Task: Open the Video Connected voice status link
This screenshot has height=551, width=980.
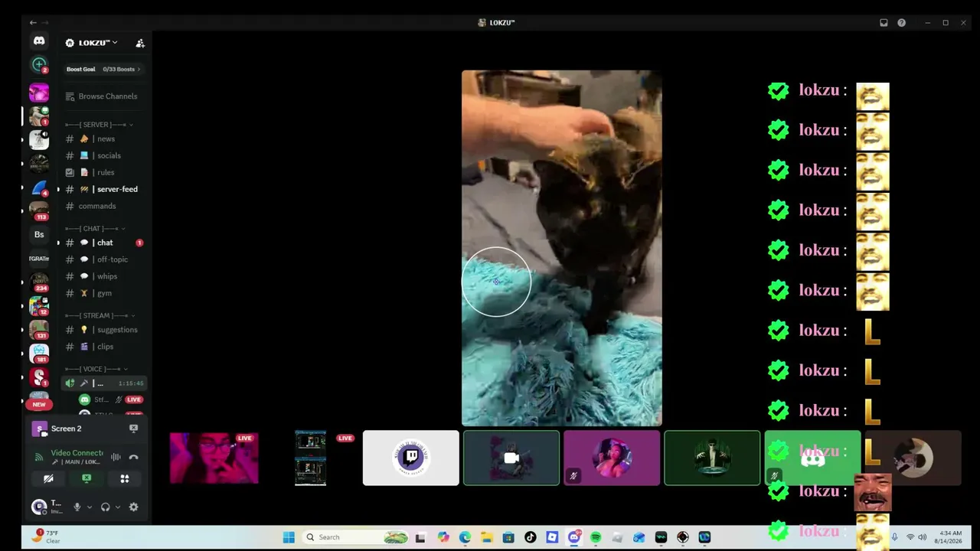Action: 77,453
